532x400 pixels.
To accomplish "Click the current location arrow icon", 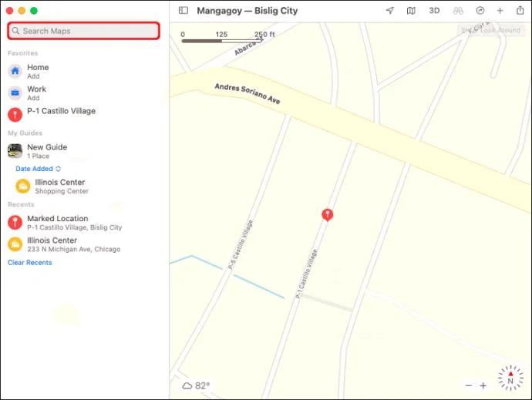I will click(390, 11).
